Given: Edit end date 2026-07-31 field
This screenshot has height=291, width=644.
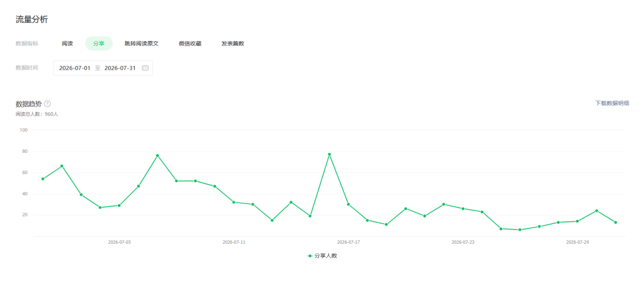Looking at the screenshot, I should (x=120, y=68).
